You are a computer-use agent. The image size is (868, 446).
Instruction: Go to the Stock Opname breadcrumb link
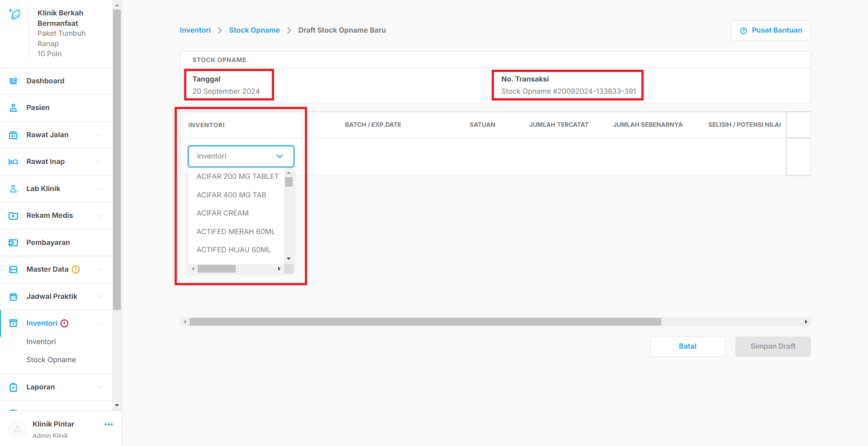pyautogui.click(x=254, y=30)
